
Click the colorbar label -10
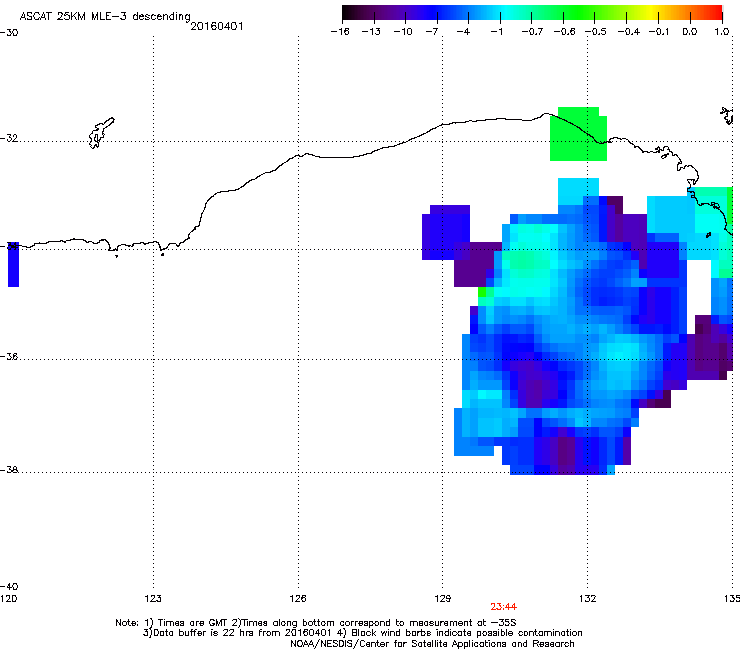pyautogui.click(x=403, y=32)
